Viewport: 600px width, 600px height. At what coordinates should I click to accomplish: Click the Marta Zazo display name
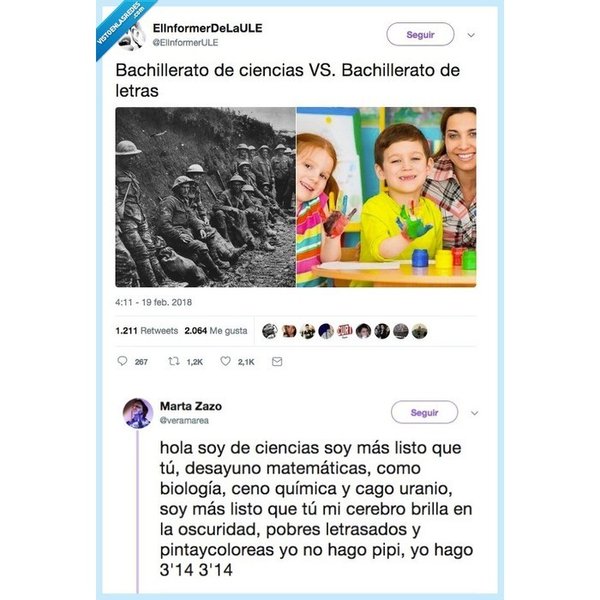[x=191, y=406]
